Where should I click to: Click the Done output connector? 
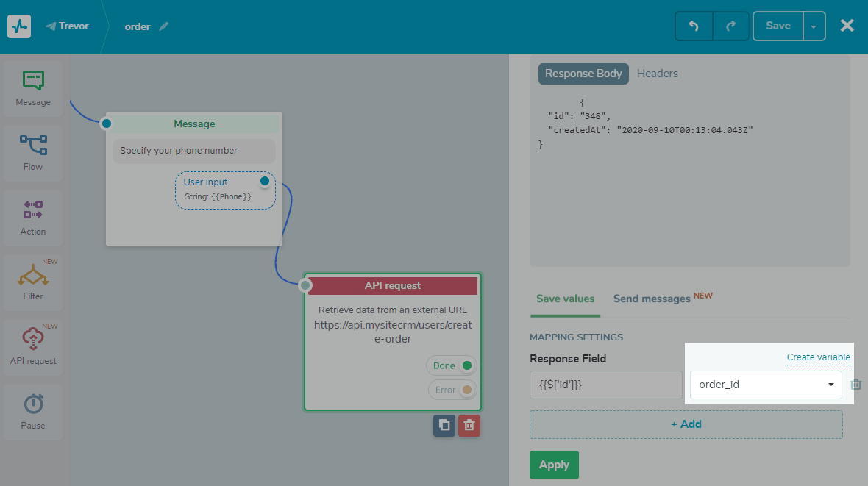pos(466,365)
